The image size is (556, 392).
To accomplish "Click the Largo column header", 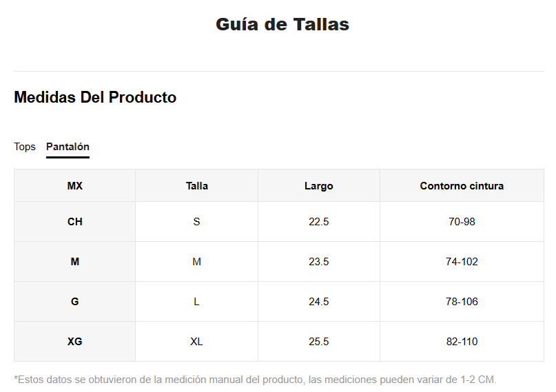I will pos(319,186).
